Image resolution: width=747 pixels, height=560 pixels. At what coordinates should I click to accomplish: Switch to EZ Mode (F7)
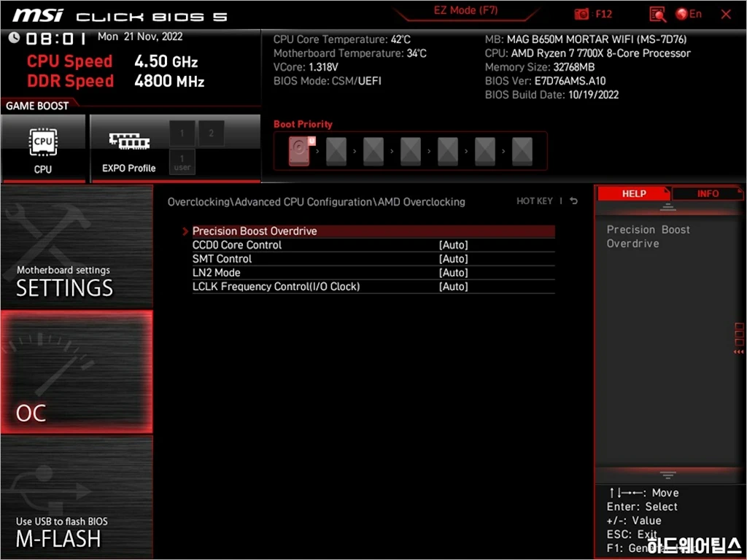click(465, 10)
